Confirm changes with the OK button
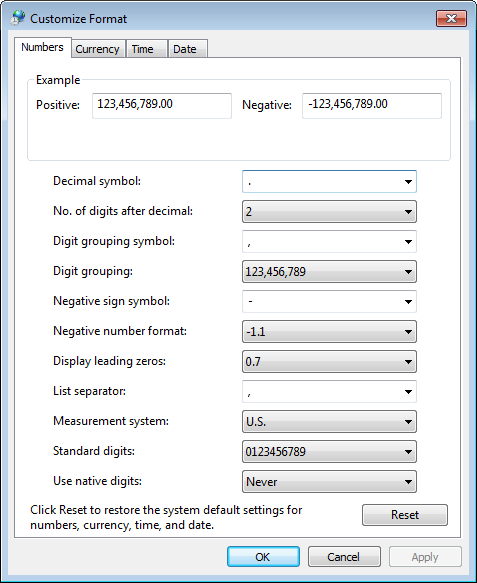The height and width of the screenshot is (583, 477). coord(263,557)
